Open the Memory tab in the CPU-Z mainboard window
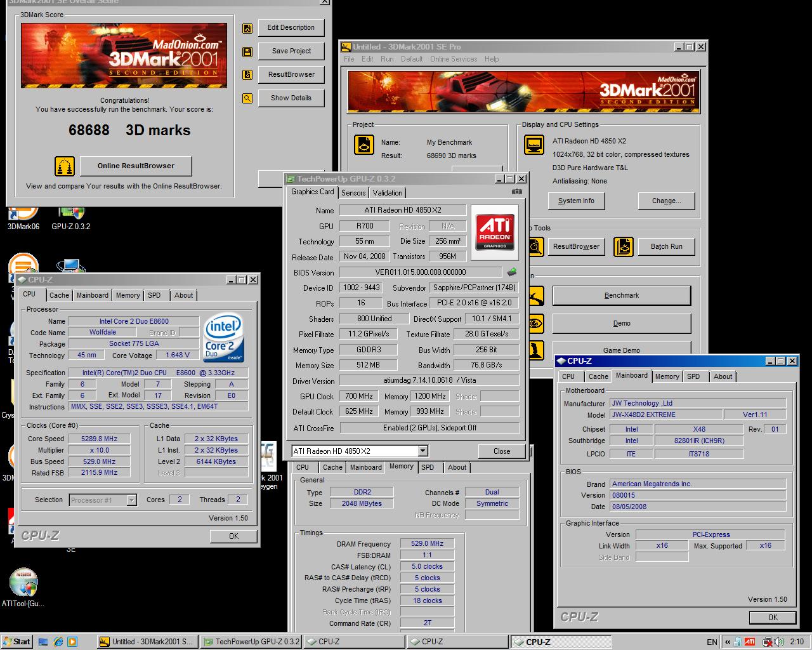The image size is (812, 650). click(x=667, y=376)
